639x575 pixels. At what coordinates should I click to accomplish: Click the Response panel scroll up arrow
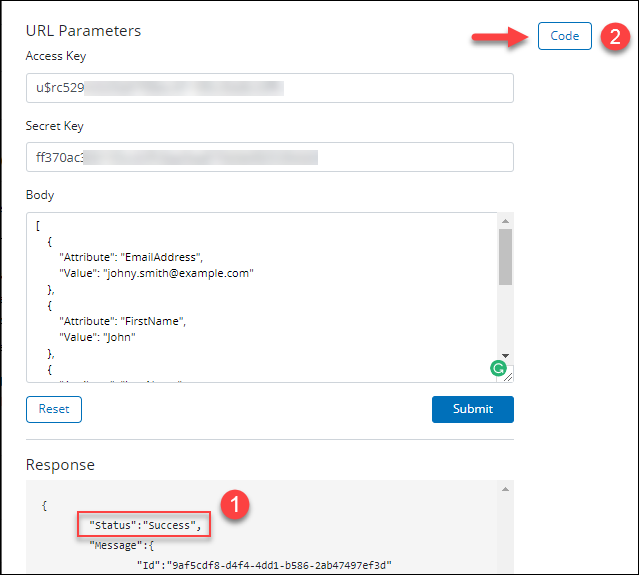(x=505, y=489)
